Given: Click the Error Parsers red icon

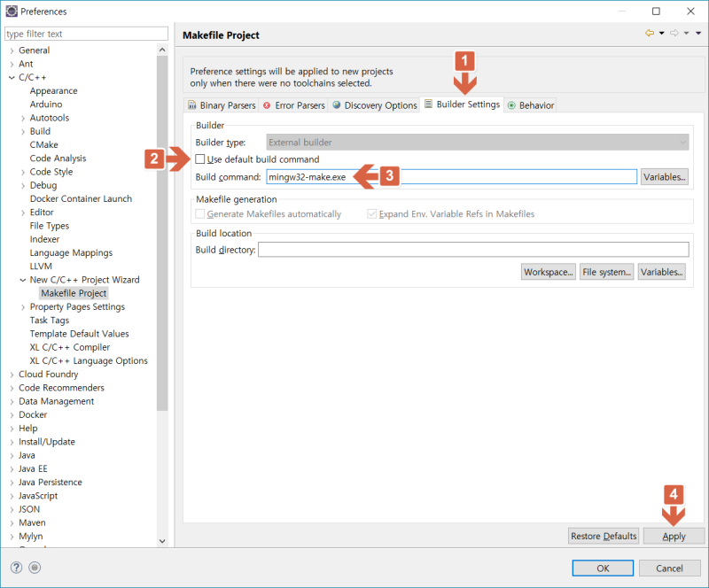Looking at the screenshot, I should 267,105.
